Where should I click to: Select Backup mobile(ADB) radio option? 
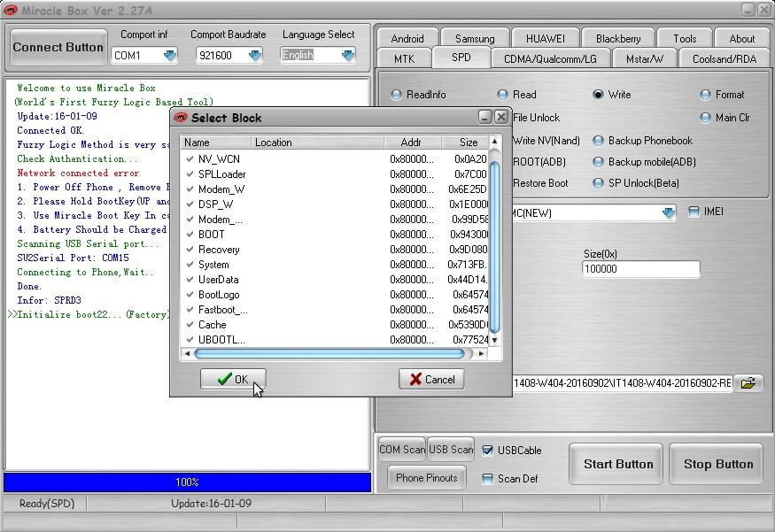pos(598,162)
